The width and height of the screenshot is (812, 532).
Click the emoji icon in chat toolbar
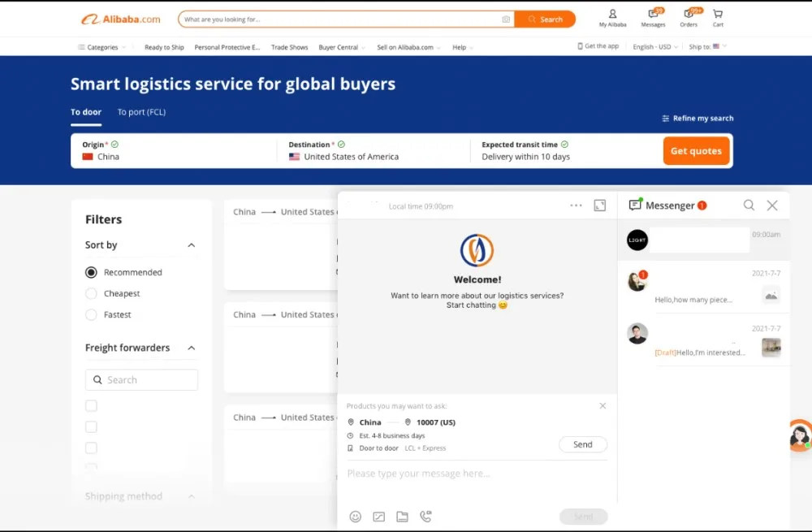[x=355, y=517]
